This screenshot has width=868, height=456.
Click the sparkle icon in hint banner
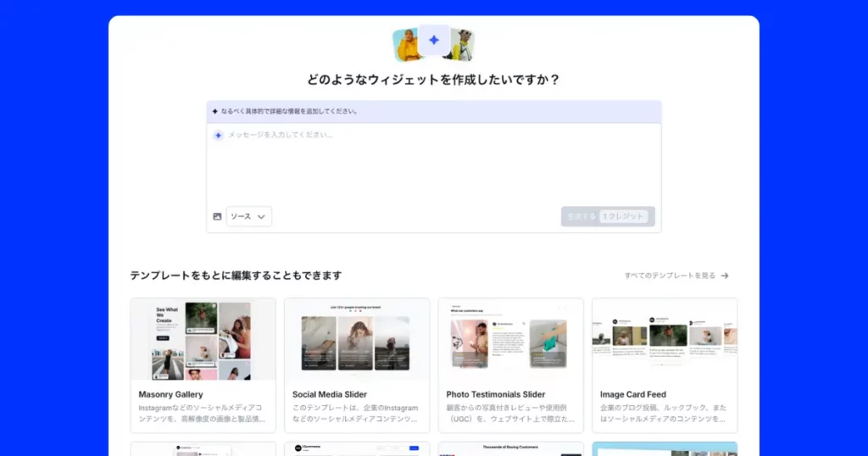(214, 111)
